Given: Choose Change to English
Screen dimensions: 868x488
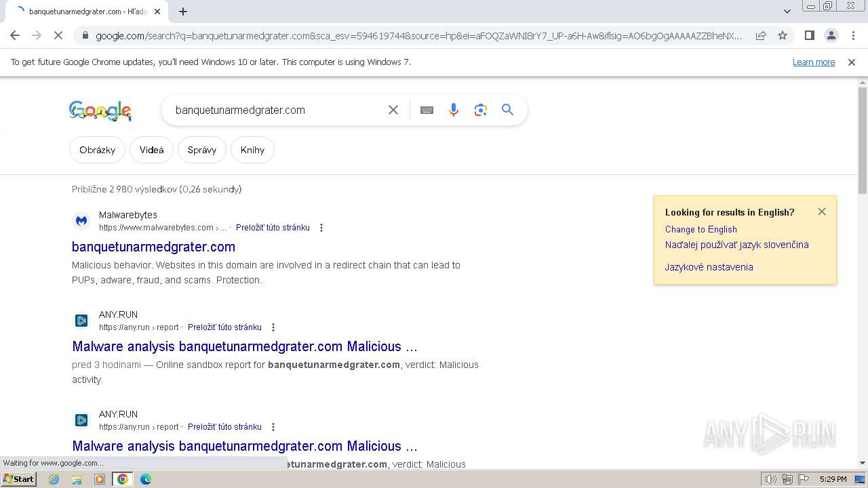Looking at the screenshot, I should [701, 229].
